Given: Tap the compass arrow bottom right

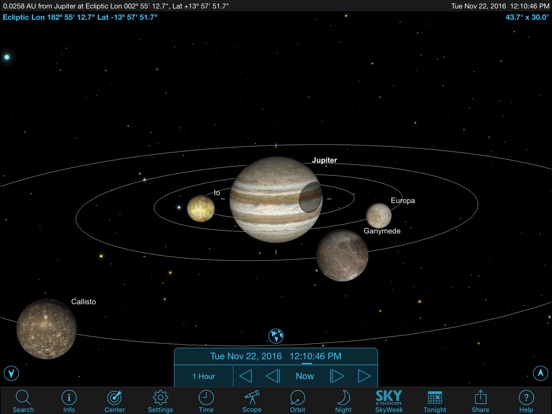Looking at the screenshot, I should coord(540,373).
